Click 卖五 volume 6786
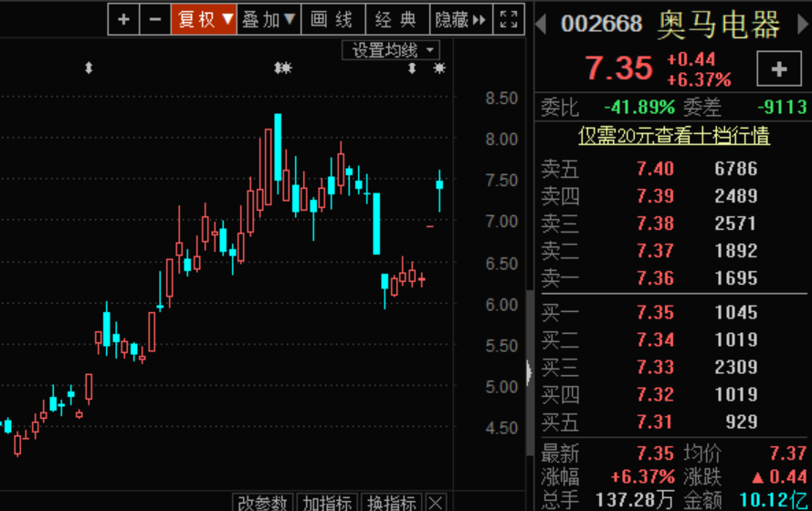Image resolution: width=812 pixels, height=511 pixels. (736, 169)
